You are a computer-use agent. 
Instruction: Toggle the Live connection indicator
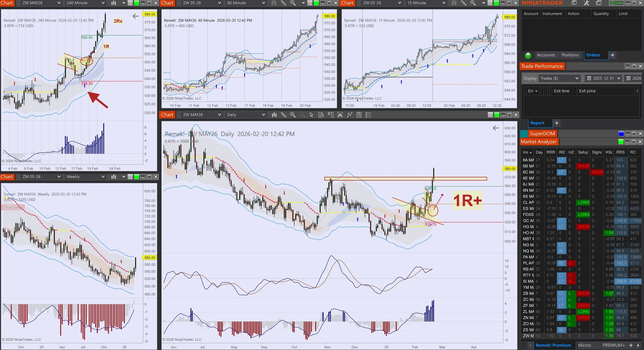coord(616,3)
